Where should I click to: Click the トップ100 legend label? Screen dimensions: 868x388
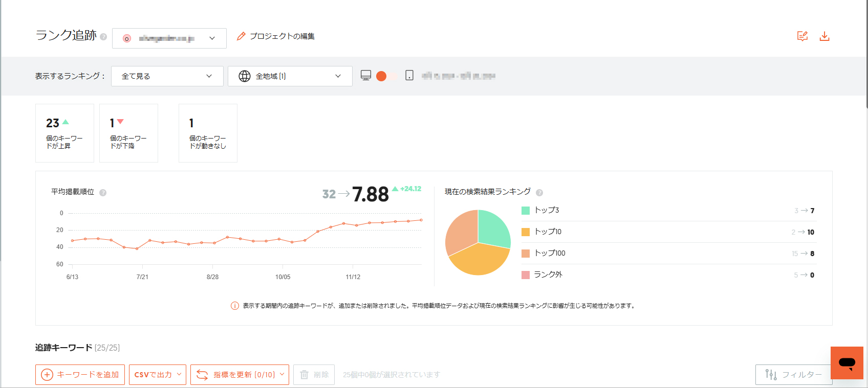tap(550, 253)
